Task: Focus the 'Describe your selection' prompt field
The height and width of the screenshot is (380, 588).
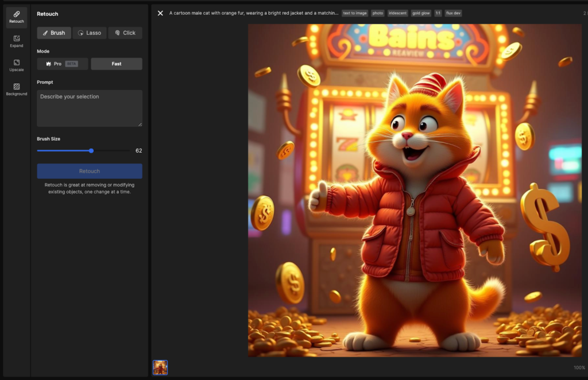Action: point(90,108)
